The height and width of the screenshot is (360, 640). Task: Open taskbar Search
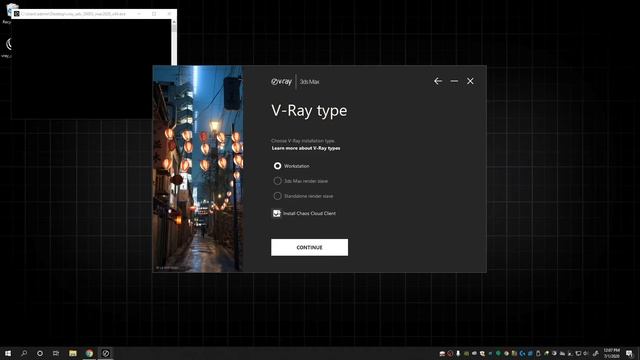tap(24, 353)
